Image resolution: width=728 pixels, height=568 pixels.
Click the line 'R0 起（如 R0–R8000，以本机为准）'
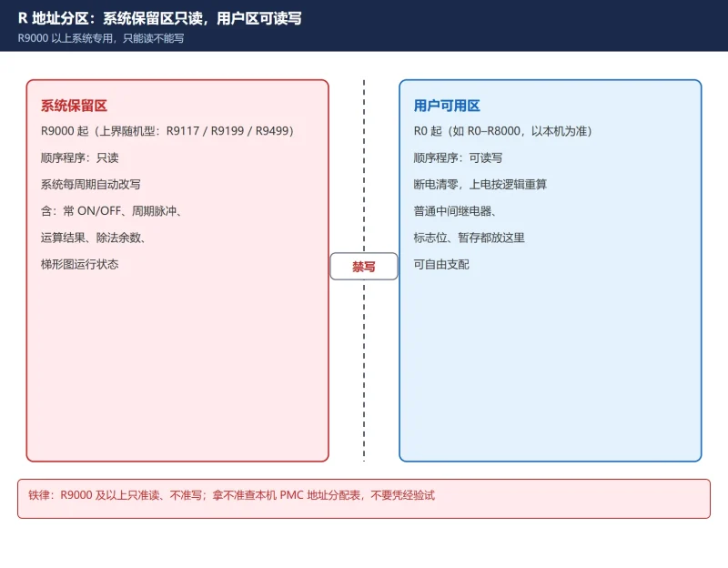click(503, 131)
